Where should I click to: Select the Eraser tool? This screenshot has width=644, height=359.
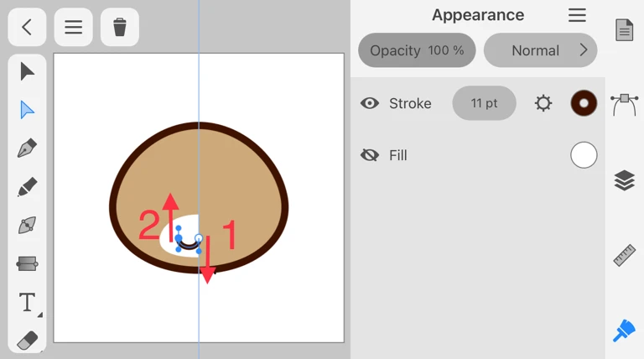27,340
